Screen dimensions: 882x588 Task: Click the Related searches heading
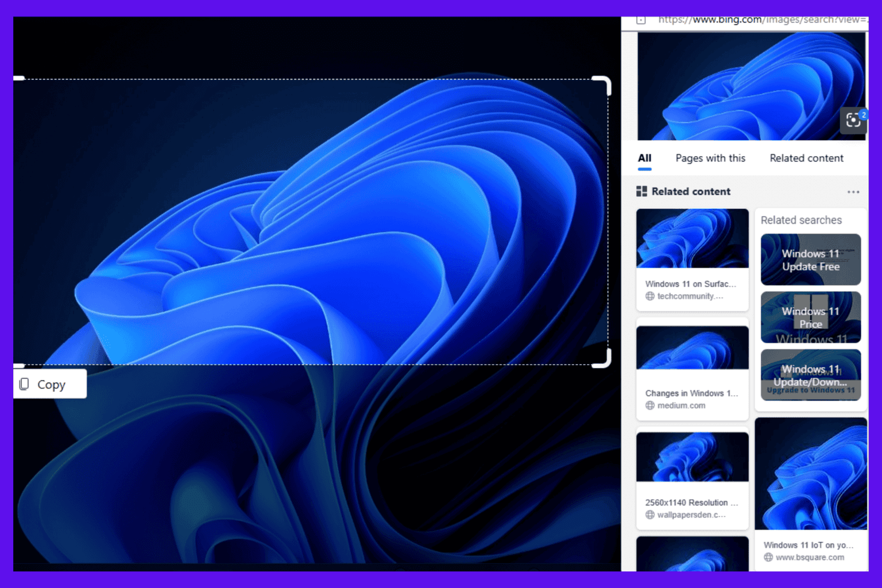(x=801, y=220)
